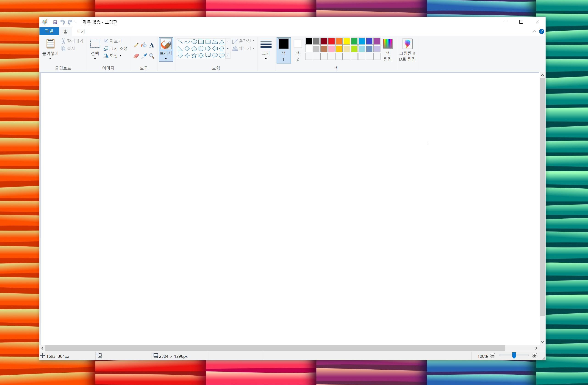Click the 크기 조정 resize button

tap(116, 48)
